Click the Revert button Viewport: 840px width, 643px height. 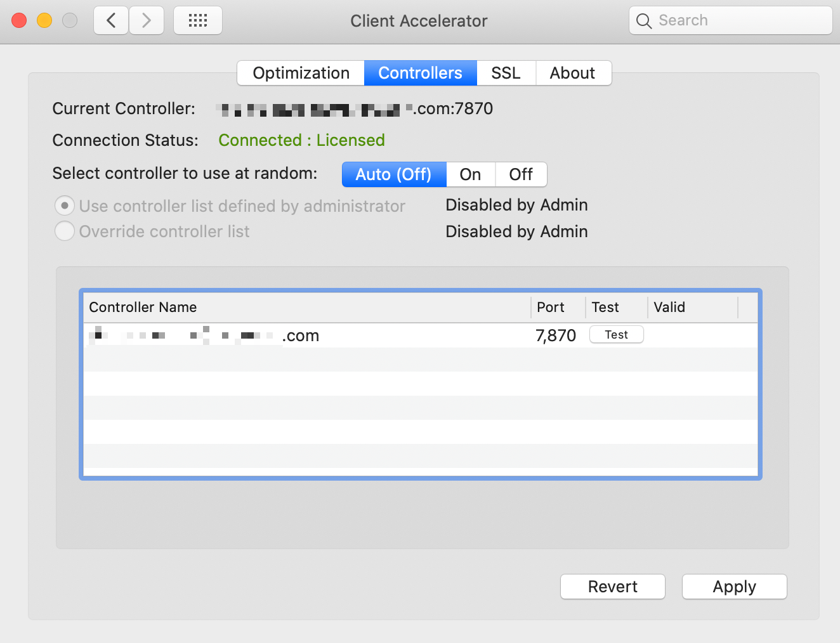pyautogui.click(x=613, y=587)
